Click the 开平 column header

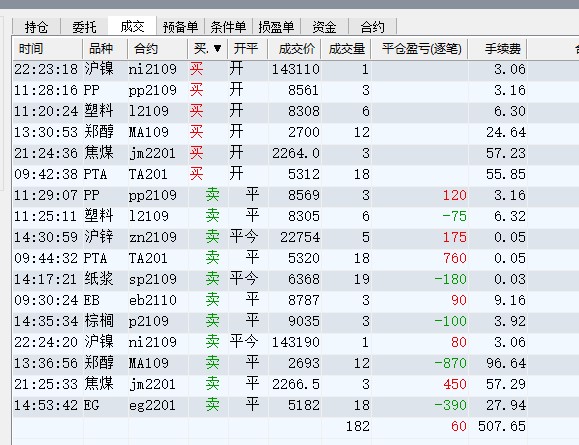point(248,48)
